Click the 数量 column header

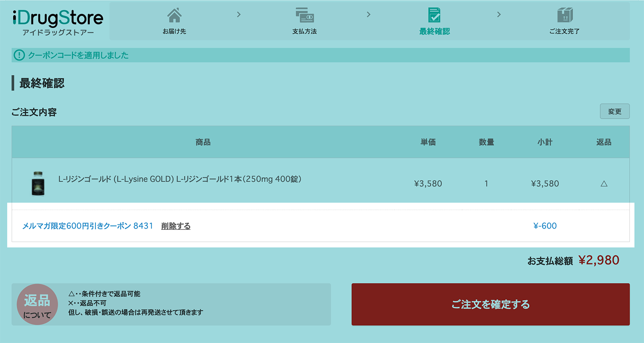click(486, 142)
